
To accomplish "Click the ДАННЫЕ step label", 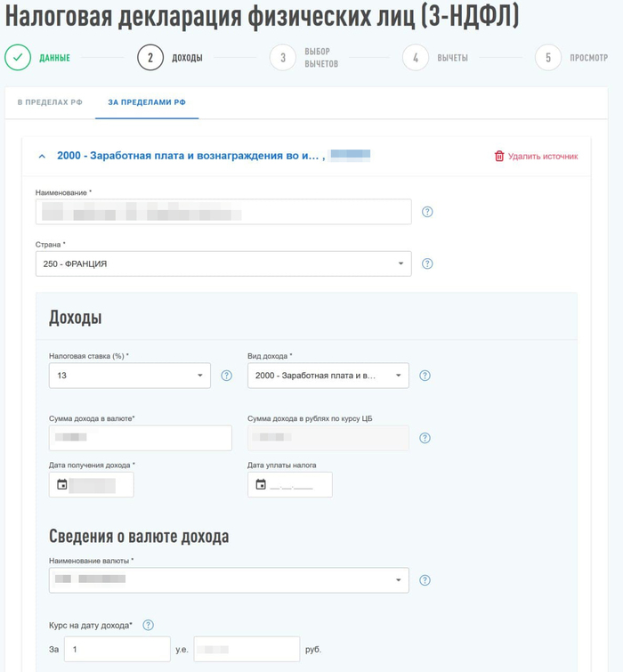I will 55,58.
